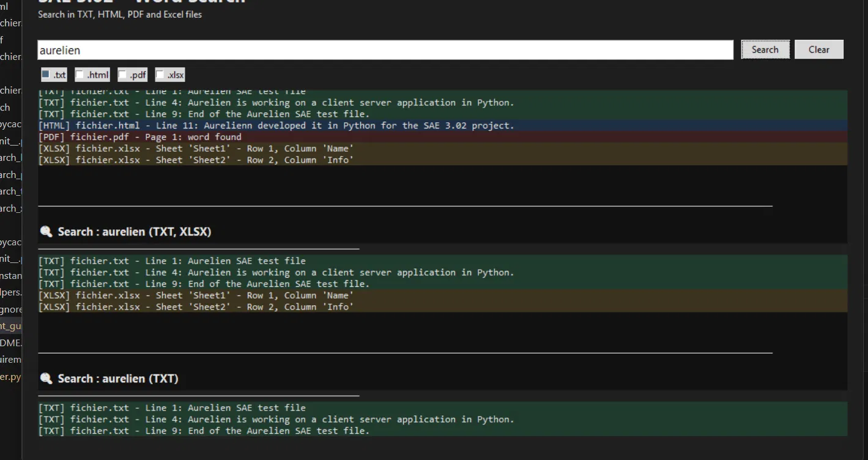Viewport: 868px width, 460px height.
Task: Open the README 'DME.' entry in sidebar
Action: (x=10, y=343)
